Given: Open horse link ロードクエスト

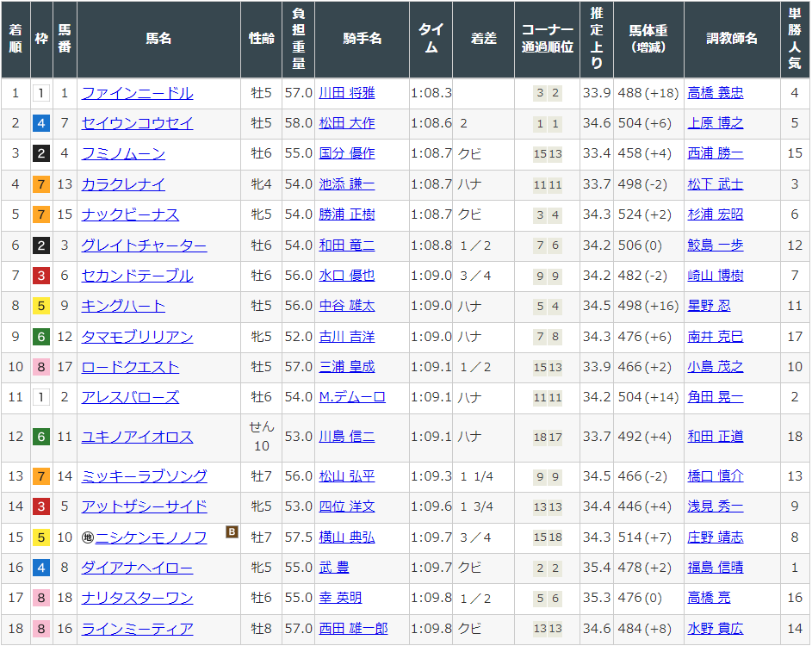Looking at the screenshot, I should (131, 367).
